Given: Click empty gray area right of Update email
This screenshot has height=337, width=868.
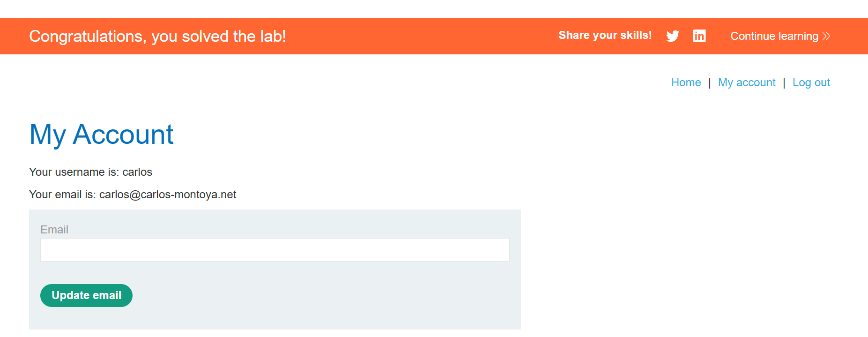Looking at the screenshot, I should (x=319, y=296).
